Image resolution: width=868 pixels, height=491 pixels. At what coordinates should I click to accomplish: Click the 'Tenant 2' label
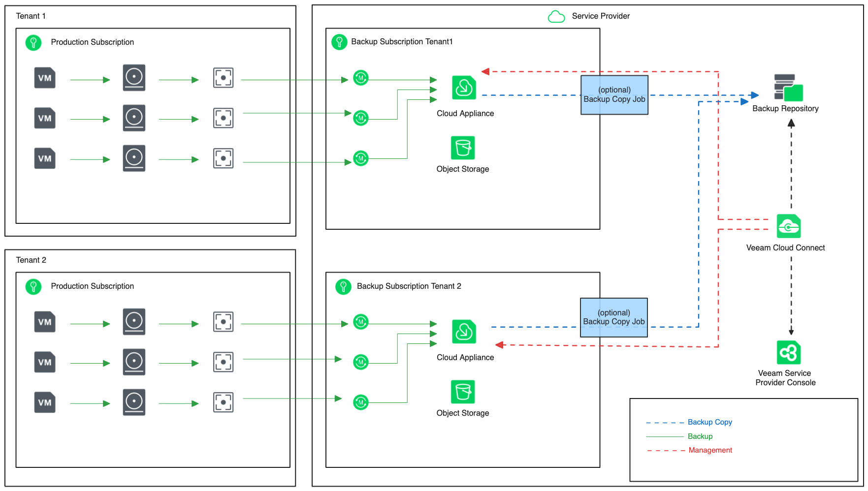click(31, 260)
